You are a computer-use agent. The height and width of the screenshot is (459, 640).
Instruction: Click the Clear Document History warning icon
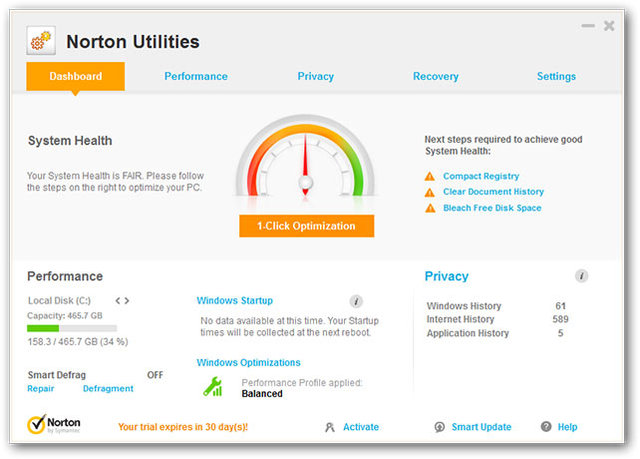pos(430,192)
